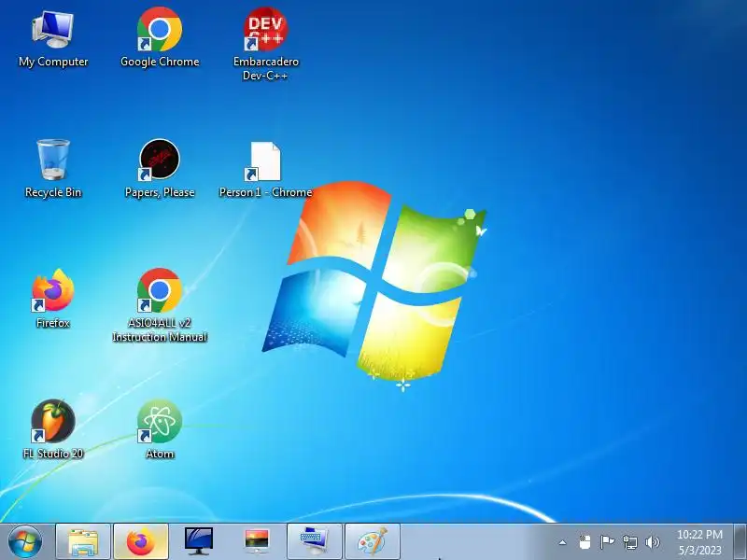Open Action Center flag tray icon

pos(607,542)
